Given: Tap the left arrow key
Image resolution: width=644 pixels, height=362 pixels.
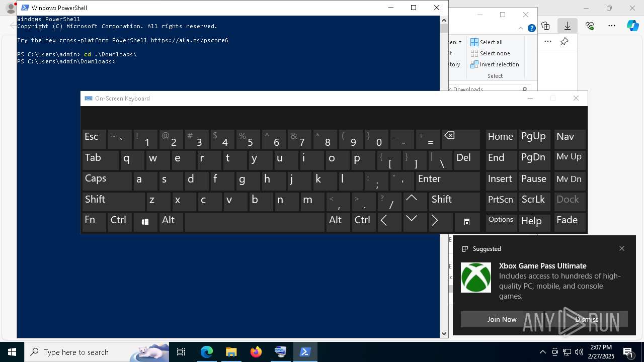Looking at the screenshot, I should click(x=389, y=222).
